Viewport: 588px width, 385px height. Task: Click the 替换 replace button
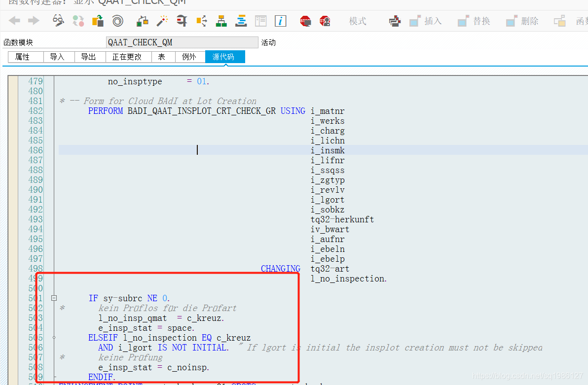pos(474,21)
